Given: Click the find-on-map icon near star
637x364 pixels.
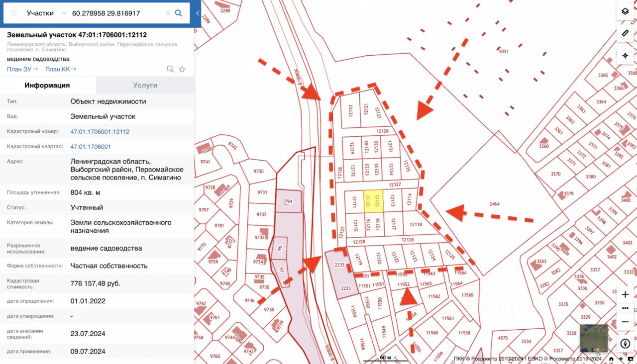Looking at the screenshot, I should (170, 69).
